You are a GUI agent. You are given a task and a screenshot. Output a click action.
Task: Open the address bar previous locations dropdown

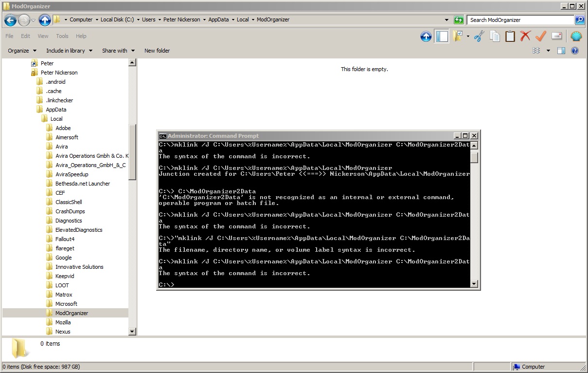pos(447,20)
